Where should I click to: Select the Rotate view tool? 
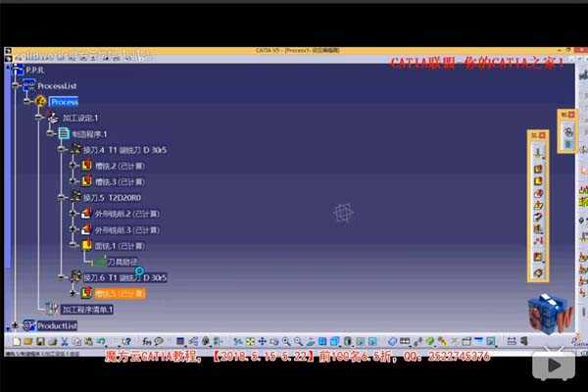coord(274,341)
